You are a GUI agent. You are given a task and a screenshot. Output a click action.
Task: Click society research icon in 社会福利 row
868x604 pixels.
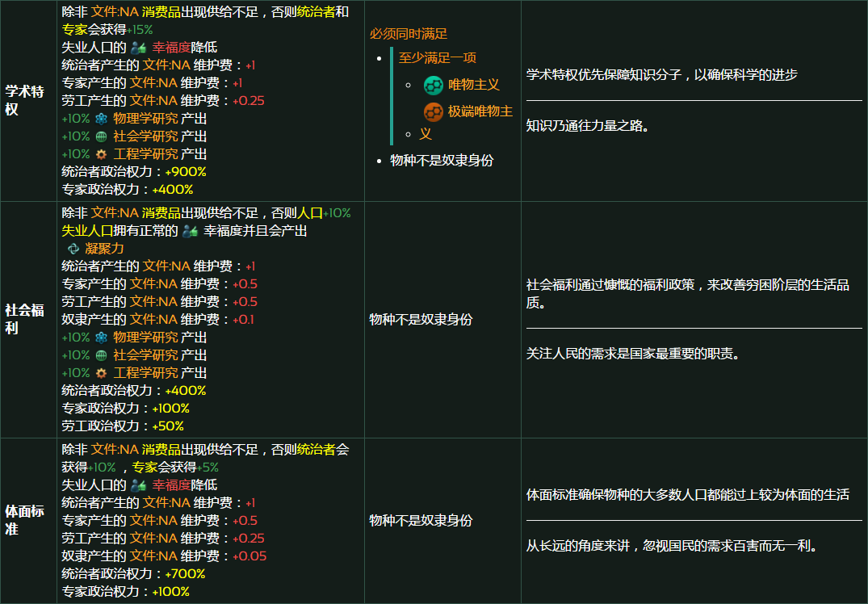(x=101, y=355)
